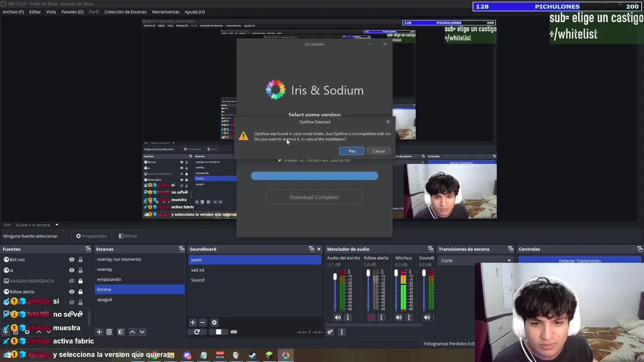The height and width of the screenshot is (362, 644).
Task: Open the Ajustar a la ventana zoom dropdown
Action: point(37,225)
